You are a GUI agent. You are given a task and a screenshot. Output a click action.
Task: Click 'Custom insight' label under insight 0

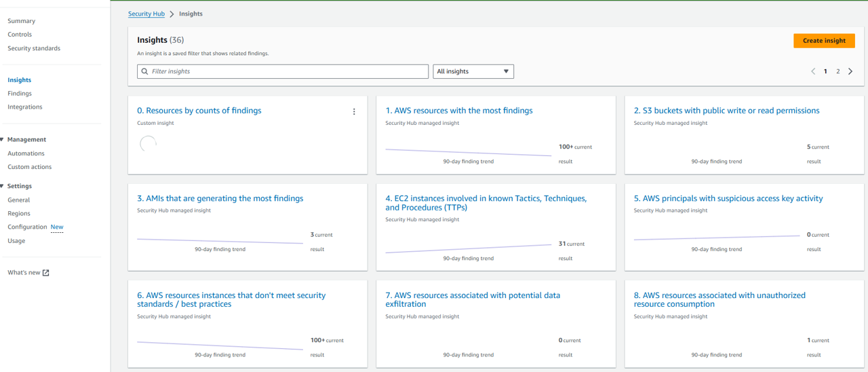155,124
